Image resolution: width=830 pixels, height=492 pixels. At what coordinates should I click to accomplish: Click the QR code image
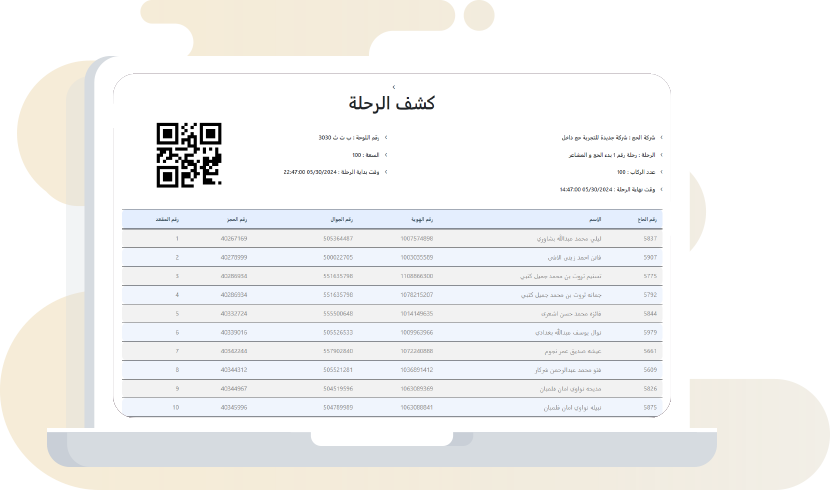(189, 155)
